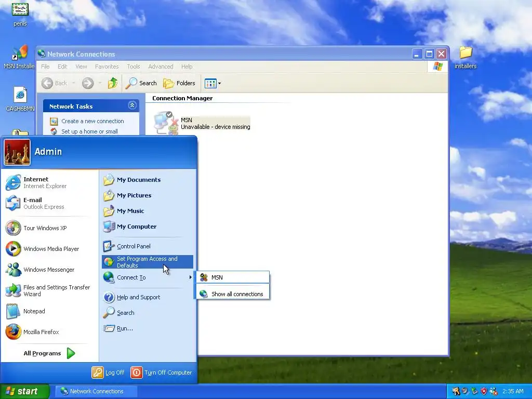Click the Forward arrow toolbar button

(x=88, y=83)
